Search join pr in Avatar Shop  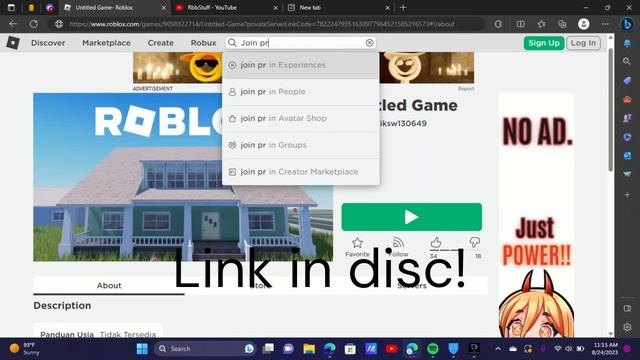point(300,118)
